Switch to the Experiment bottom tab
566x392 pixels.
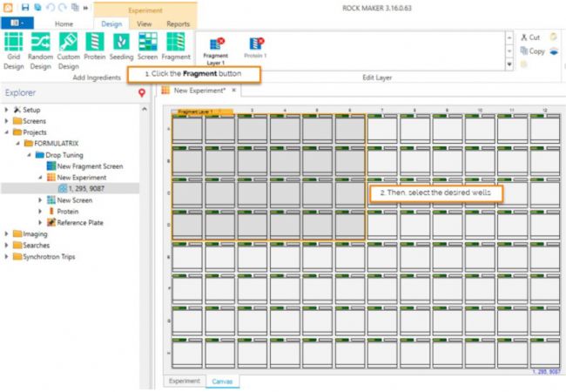coord(184,381)
